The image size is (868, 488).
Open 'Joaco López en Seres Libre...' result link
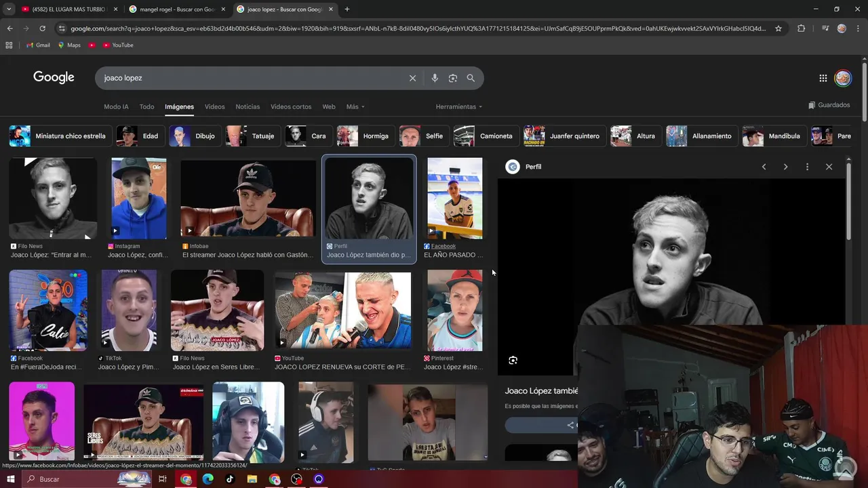click(216, 367)
